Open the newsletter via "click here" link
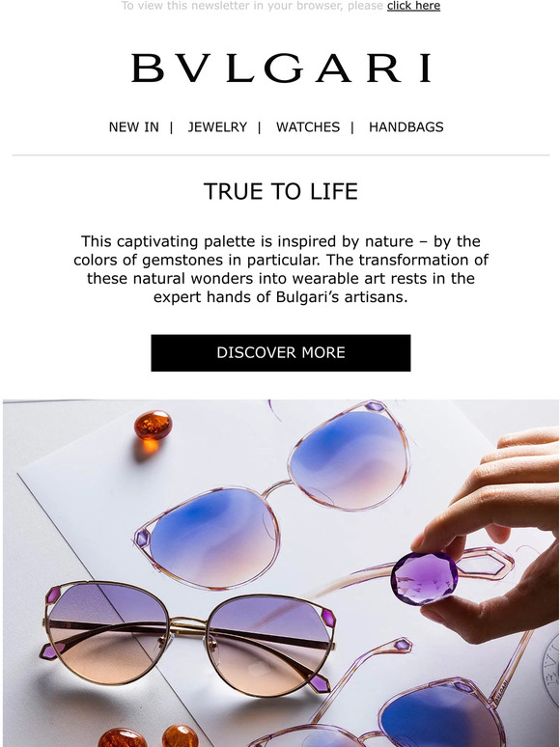560x747 pixels. 413,6
